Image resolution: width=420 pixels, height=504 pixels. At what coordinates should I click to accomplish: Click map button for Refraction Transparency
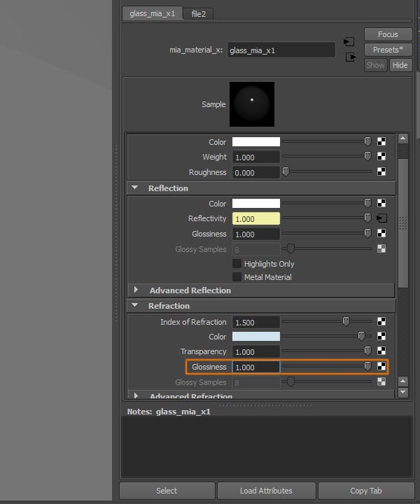pyautogui.click(x=381, y=351)
